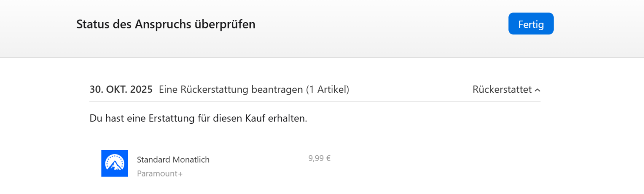Screen dimensions: 644x194
Task: Click the word 'überprüfen' in the page title
Action: point(225,24)
